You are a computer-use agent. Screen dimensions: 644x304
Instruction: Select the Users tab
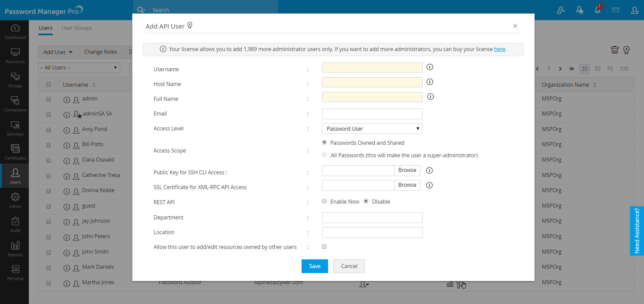click(46, 28)
